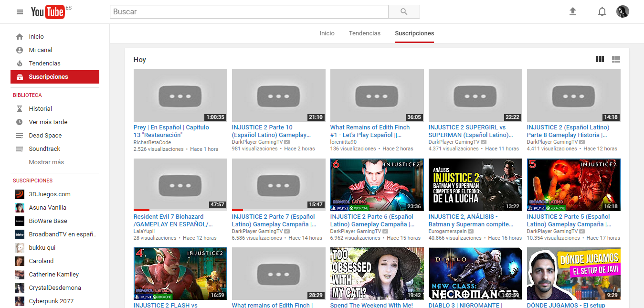This screenshot has height=308, width=644.
Task: Go to LalaYupii channel link
Action: coord(144,232)
